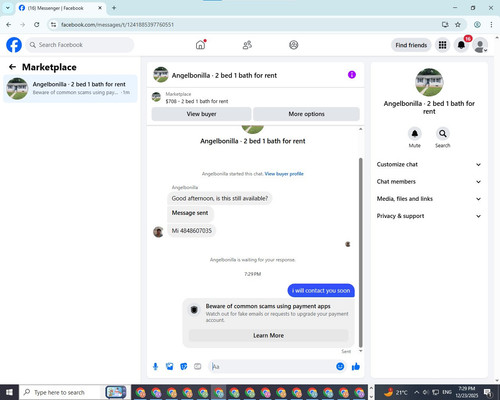Open a new browser tab
Image resolution: width=500 pixels, height=400 pixels.
click(114, 8)
